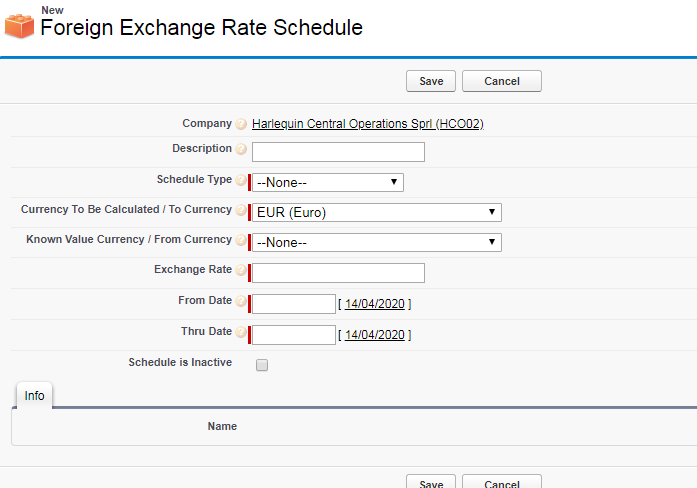Open the To Currency dropdown showing EUR (Euro)

coord(376,212)
